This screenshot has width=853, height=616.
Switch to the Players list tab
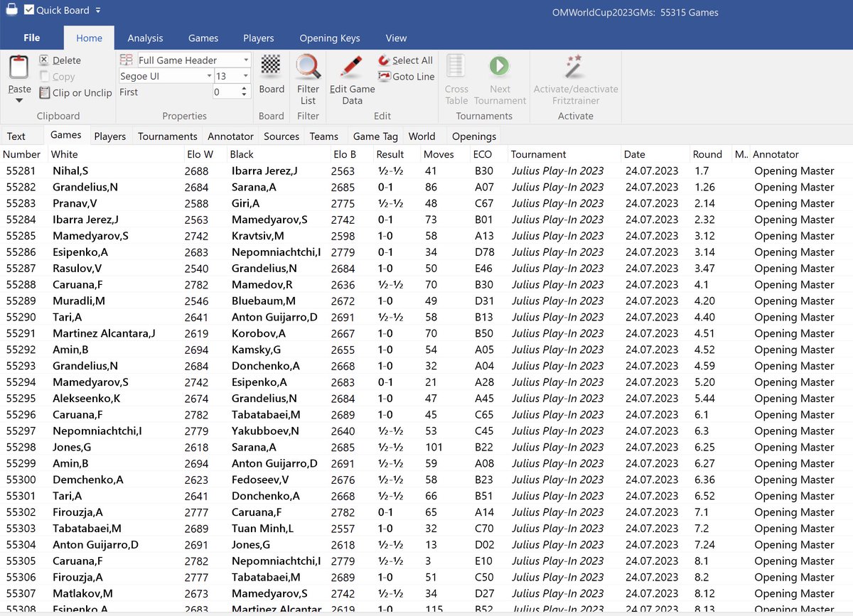click(110, 136)
